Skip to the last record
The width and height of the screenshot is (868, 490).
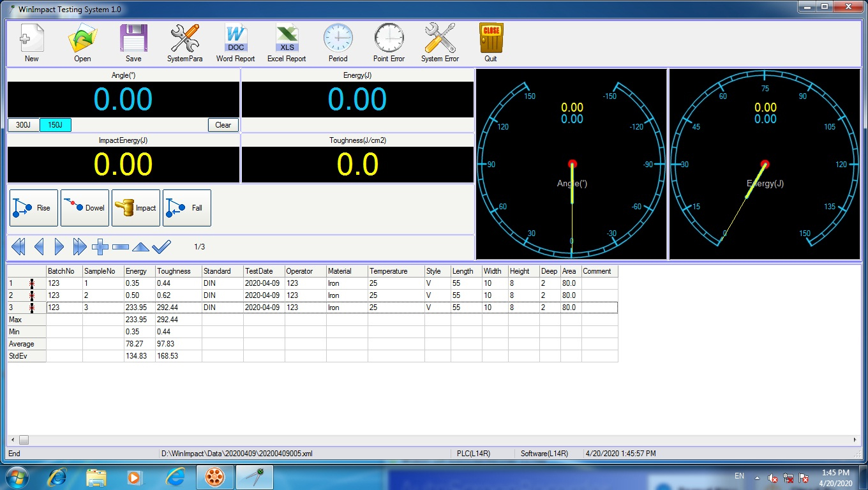click(79, 246)
